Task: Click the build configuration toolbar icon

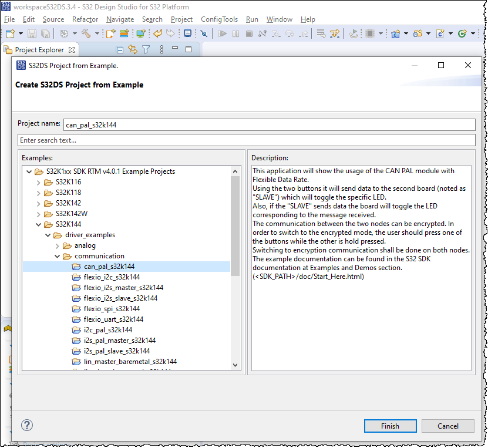Action: tap(64, 33)
